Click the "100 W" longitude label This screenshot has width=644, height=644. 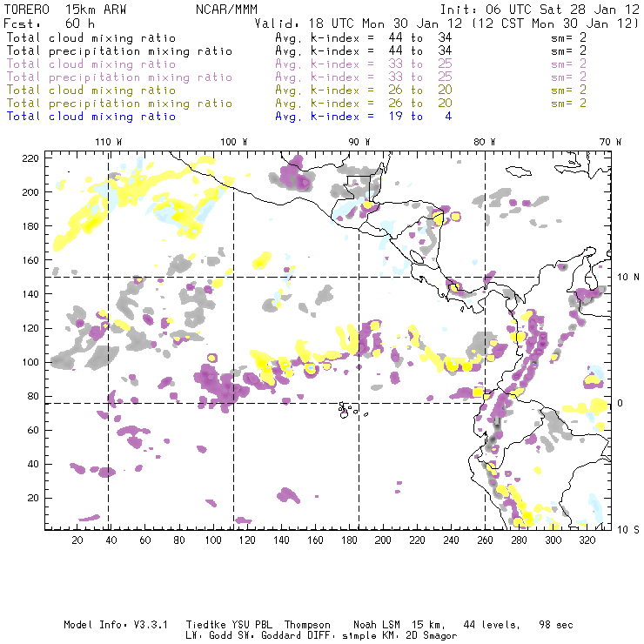234,142
